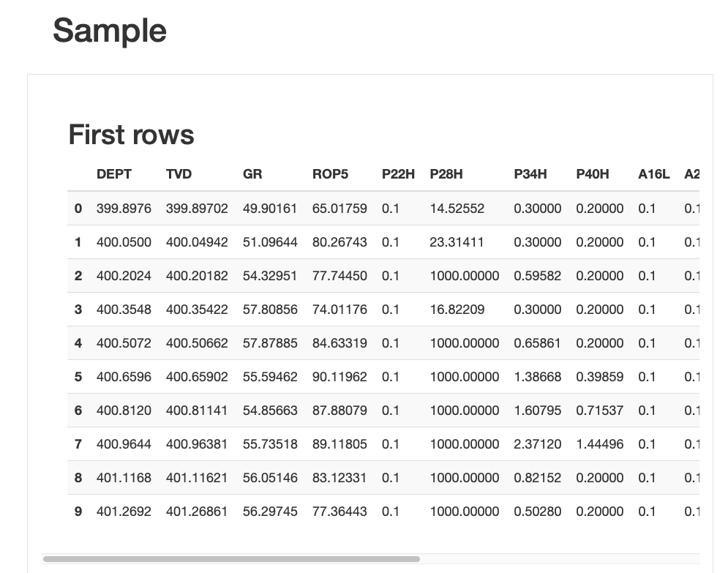Select row index 0 label
Viewport: 728px width, 573px height.
(78, 209)
